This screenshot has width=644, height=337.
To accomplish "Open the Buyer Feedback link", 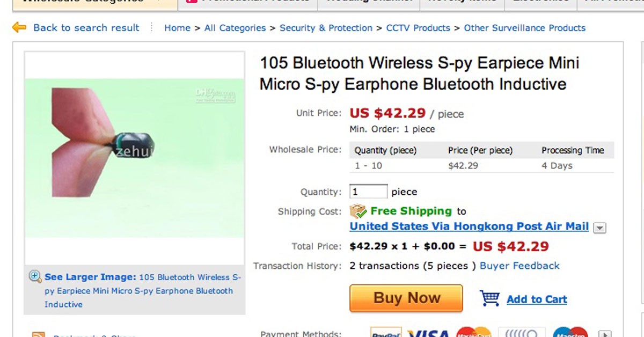I will (x=519, y=266).
